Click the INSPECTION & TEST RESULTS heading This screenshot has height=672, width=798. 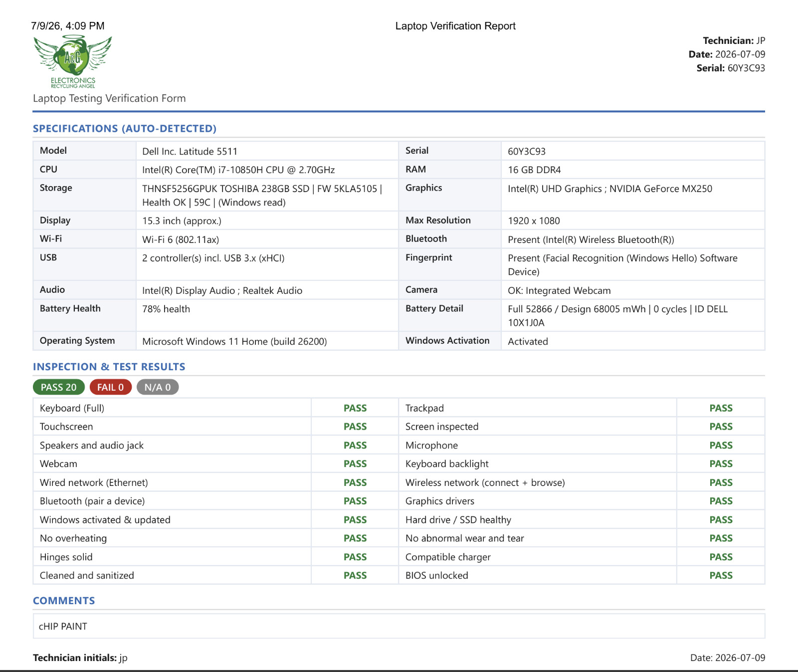109,367
